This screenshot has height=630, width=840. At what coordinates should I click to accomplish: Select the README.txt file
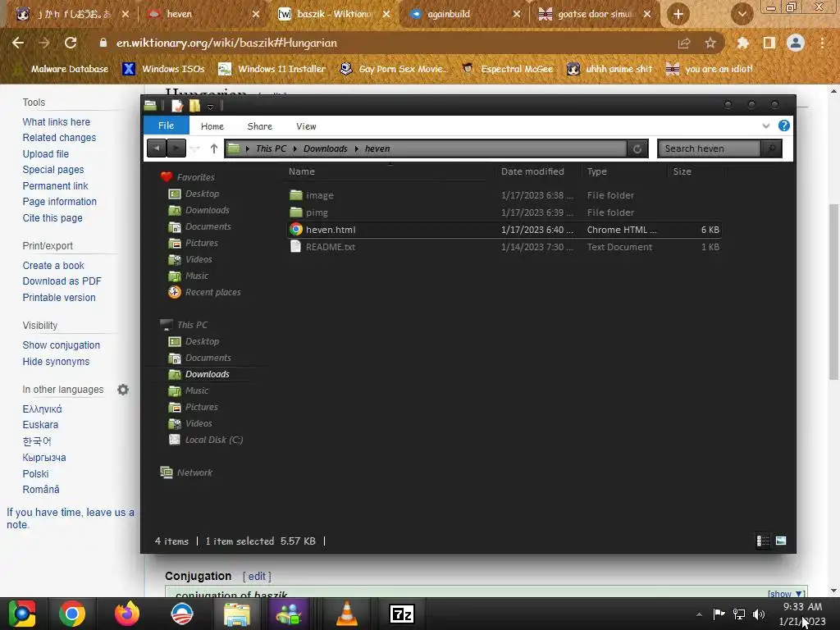pyautogui.click(x=504, y=247)
